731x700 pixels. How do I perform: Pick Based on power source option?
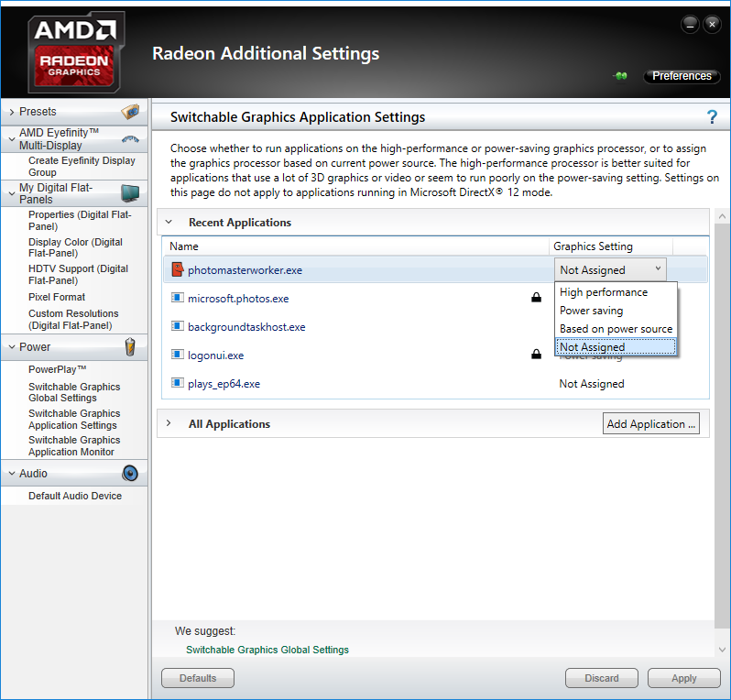click(x=616, y=329)
